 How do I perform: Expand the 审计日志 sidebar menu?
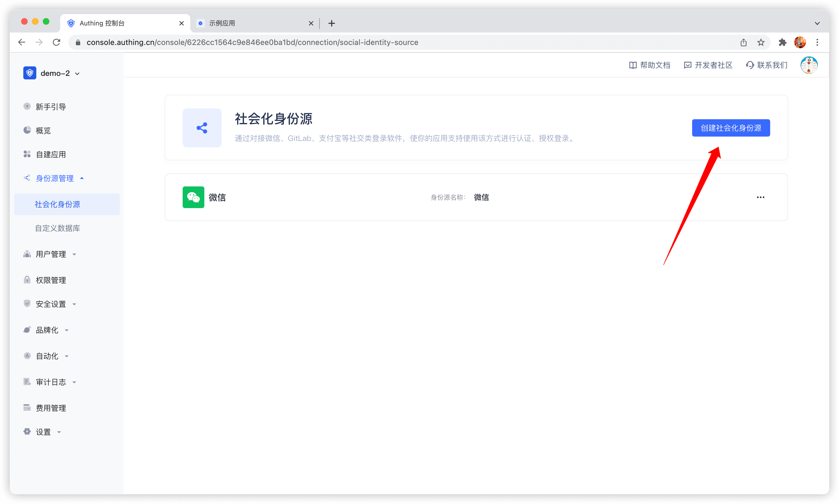(51, 382)
